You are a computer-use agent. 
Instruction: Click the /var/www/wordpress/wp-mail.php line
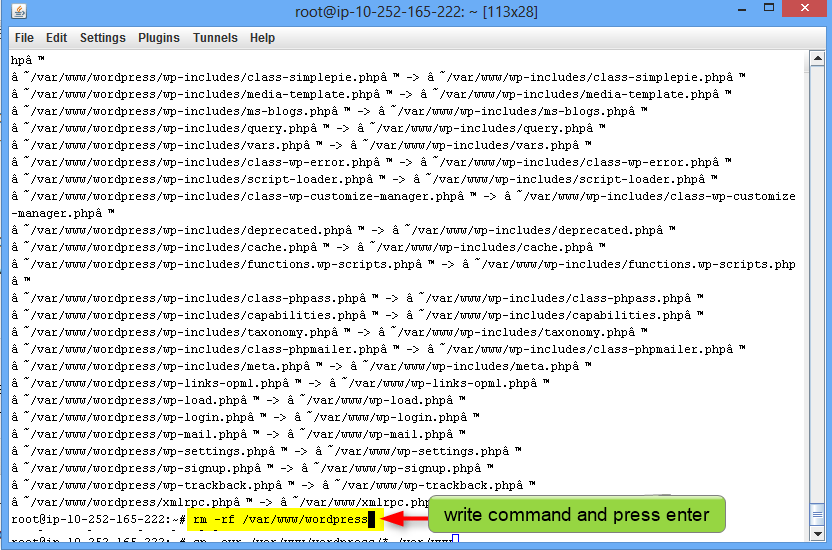click(x=238, y=434)
